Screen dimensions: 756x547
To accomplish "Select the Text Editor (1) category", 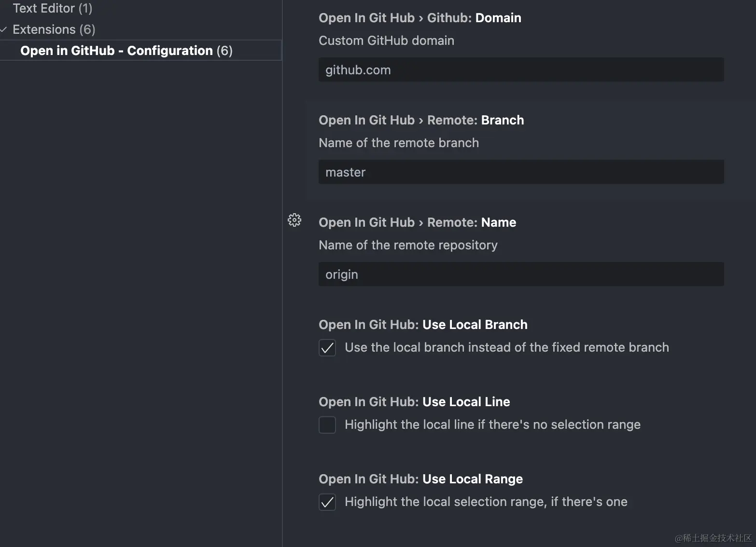I will pos(52,8).
